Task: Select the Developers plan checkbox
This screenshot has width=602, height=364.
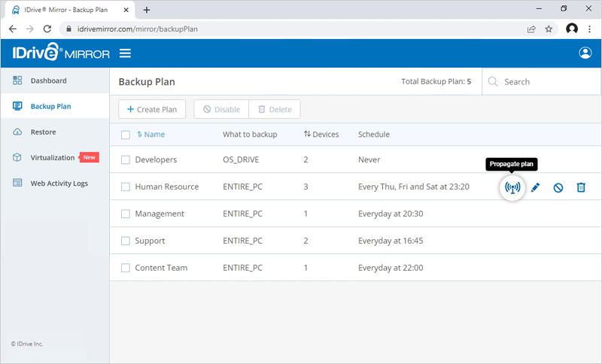Action: tap(126, 160)
